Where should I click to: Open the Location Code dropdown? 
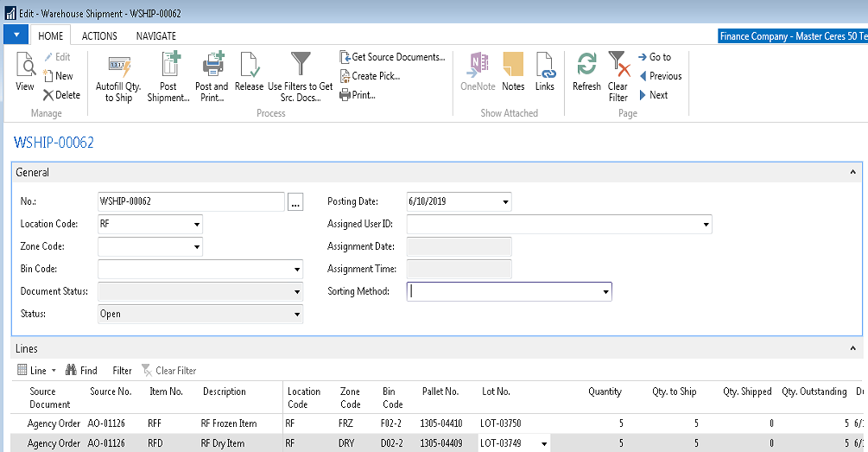coord(196,225)
